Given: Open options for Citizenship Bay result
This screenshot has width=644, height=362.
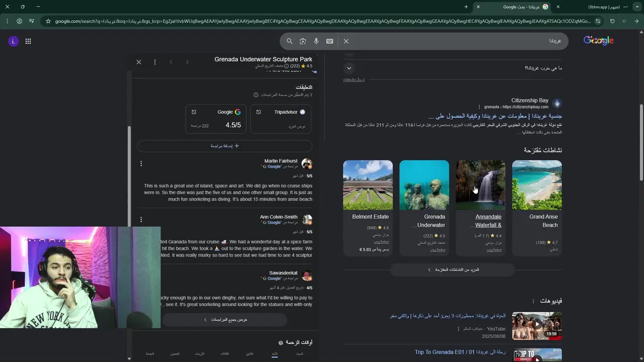Looking at the screenshot, I should [x=479, y=107].
